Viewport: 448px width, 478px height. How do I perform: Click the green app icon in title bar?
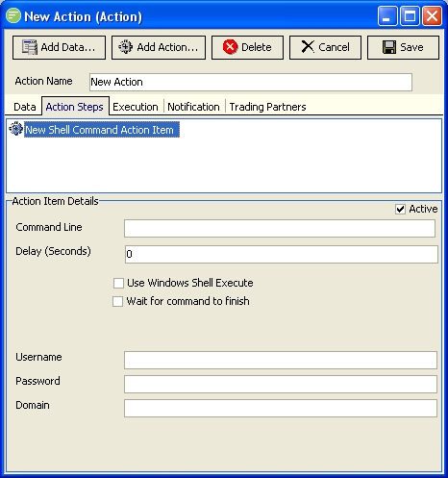pyautogui.click(x=13, y=15)
